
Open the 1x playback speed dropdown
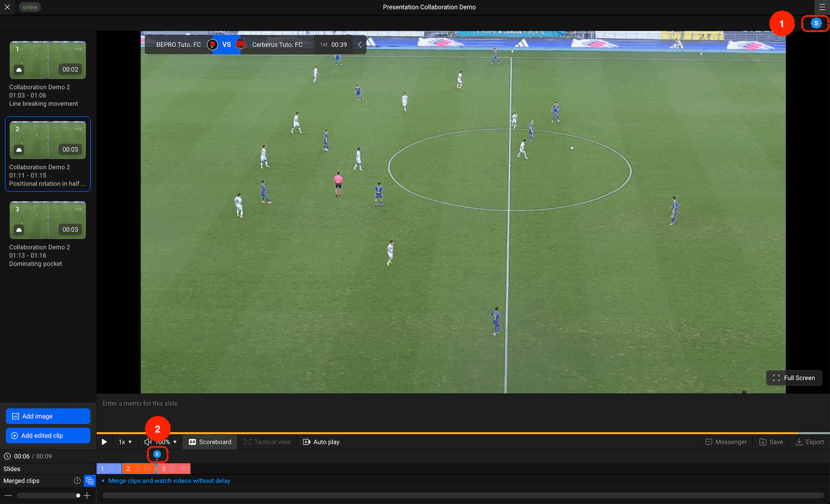coord(125,442)
